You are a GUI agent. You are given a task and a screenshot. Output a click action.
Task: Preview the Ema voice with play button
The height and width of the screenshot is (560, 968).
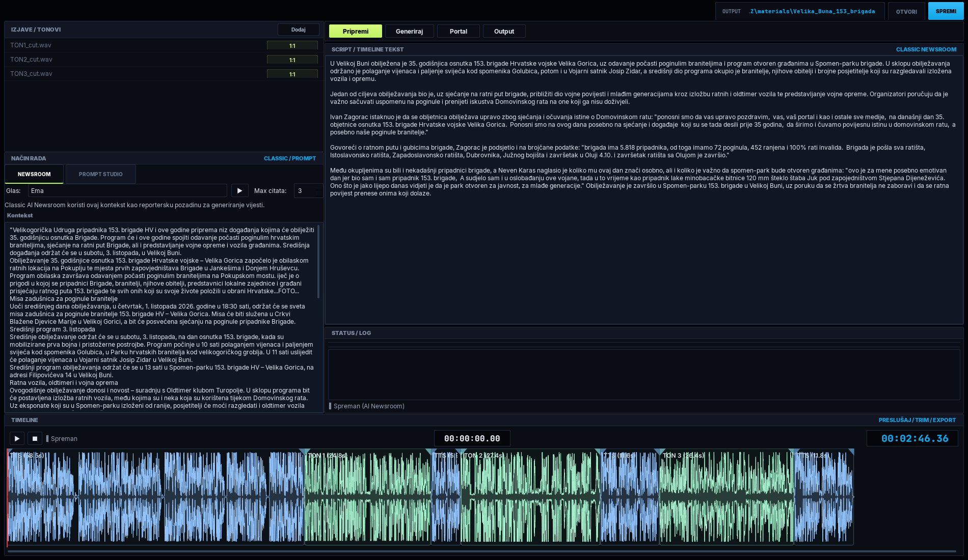coord(239,191)
